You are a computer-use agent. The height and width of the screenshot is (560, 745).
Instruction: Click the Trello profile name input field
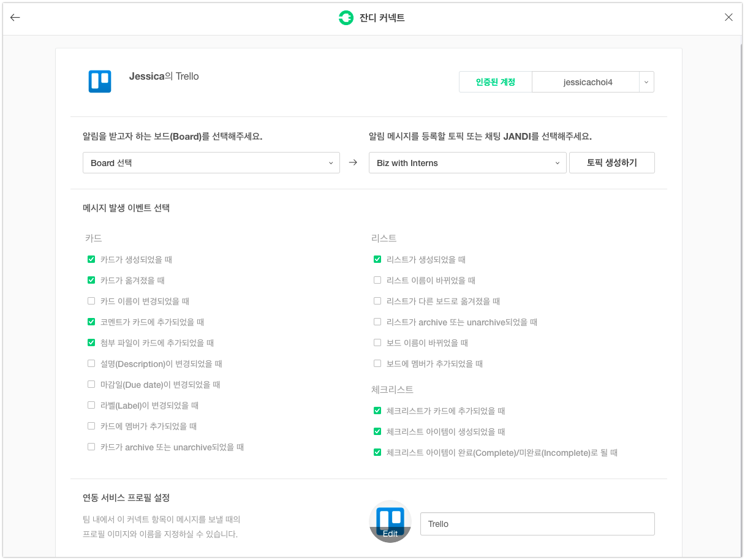(x=537, y=524)
